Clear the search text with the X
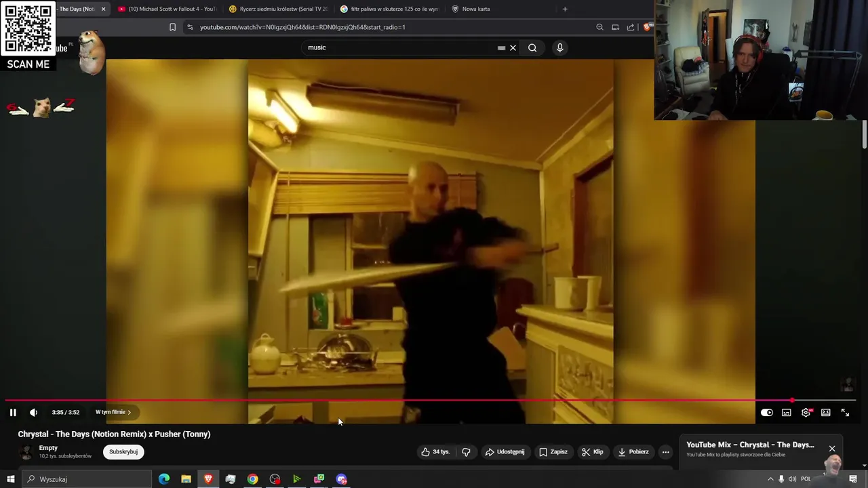 (x=513, y=48)
